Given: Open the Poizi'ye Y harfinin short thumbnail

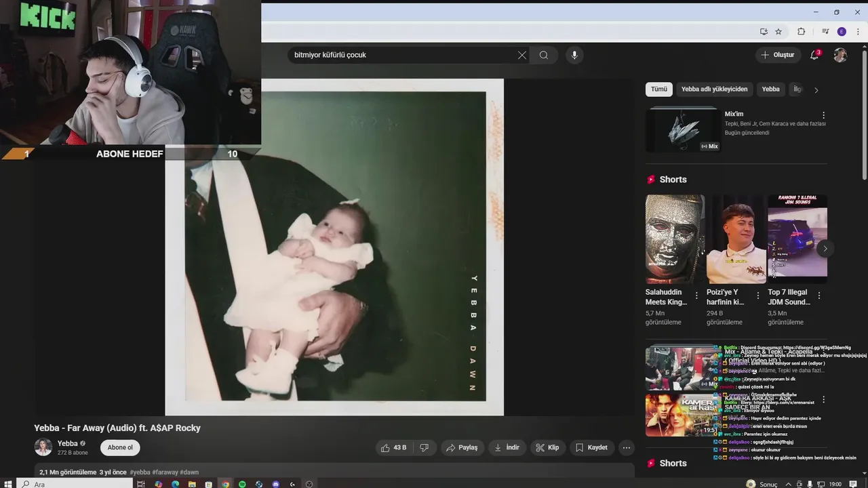Looking at the screenshot, I should coord(736,239).
